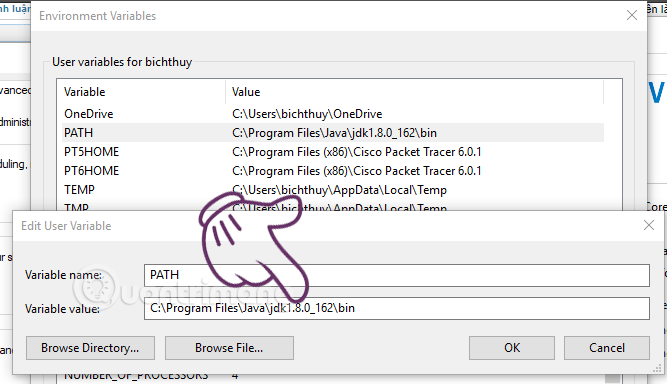Close the Environment Variables window
The width and height of the screenshot is (667, 384).
tap(632, 16)
